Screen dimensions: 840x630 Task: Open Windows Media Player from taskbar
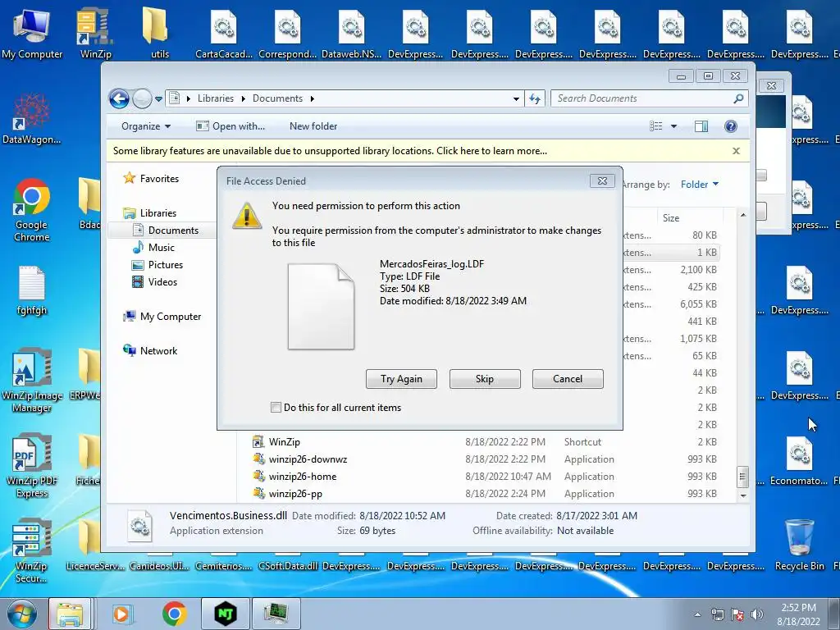pyautogui.click(x=121, y=614)
